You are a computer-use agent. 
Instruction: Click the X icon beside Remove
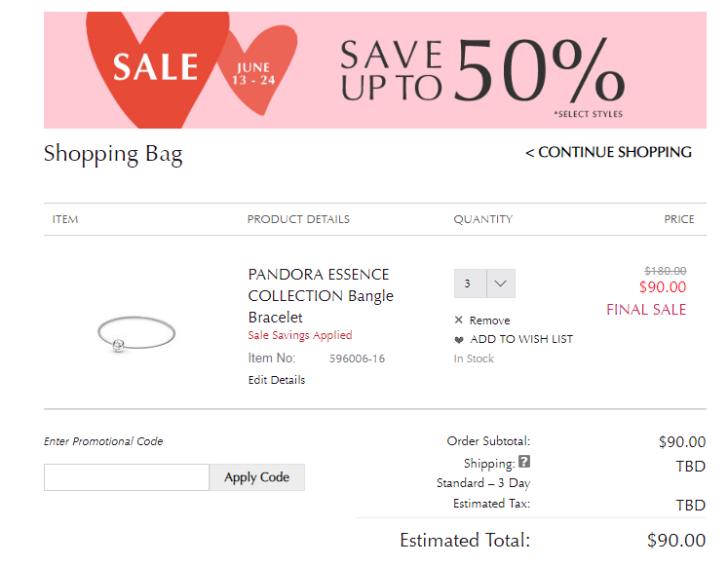point(458,320)
